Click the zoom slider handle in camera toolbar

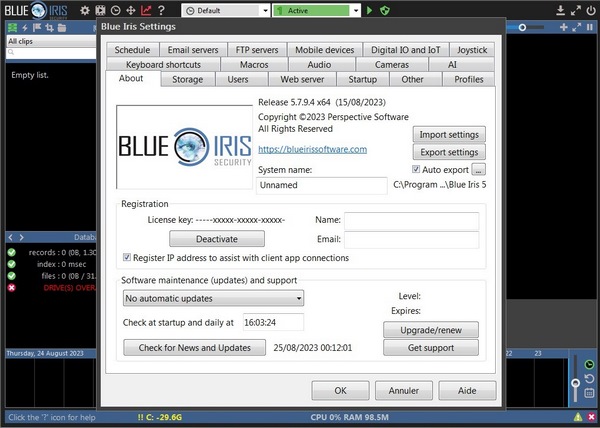(522, 28)
